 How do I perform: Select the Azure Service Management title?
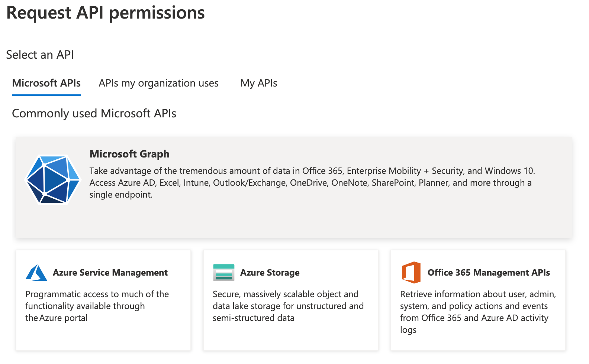pos(110,273)
